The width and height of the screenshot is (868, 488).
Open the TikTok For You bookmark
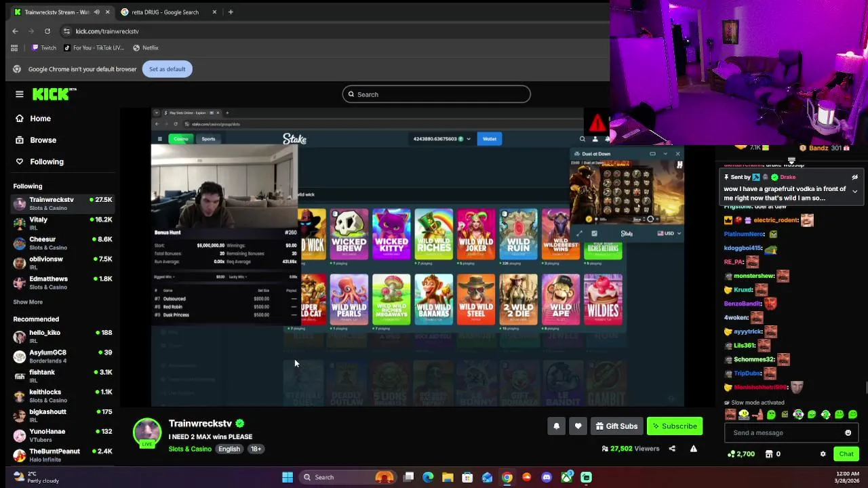coord(94,48)
